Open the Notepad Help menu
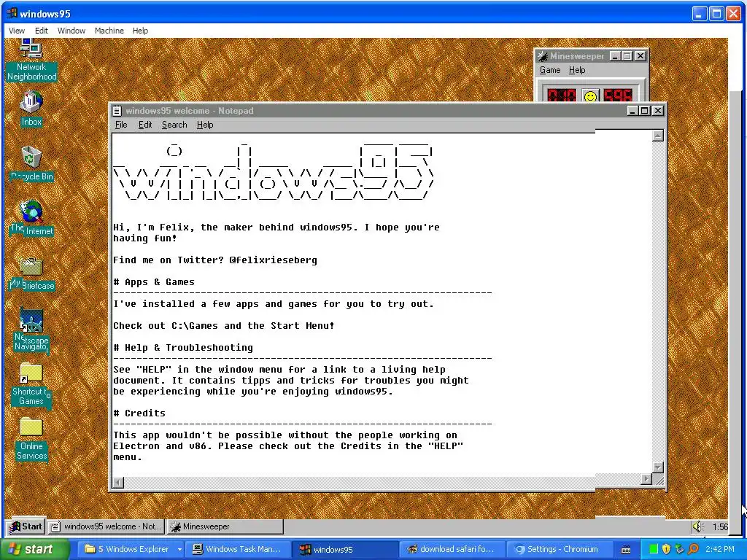Screen dimensions: 747x560 (205, 125)
